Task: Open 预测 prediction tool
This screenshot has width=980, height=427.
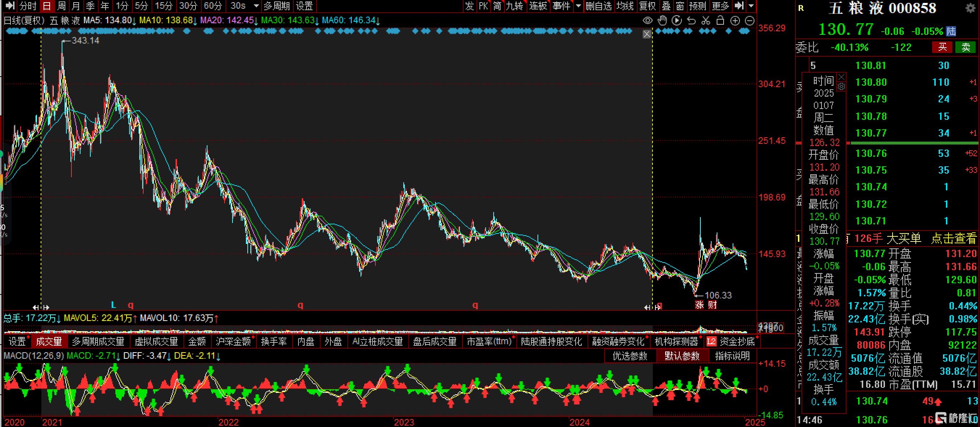Action: coord(697,6)
